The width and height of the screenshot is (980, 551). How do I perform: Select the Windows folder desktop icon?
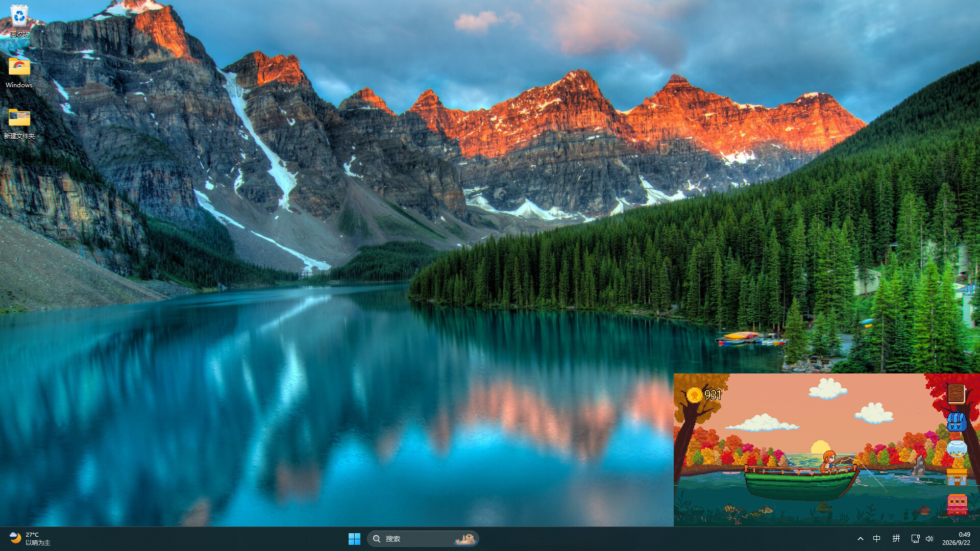tap(19, 72)
